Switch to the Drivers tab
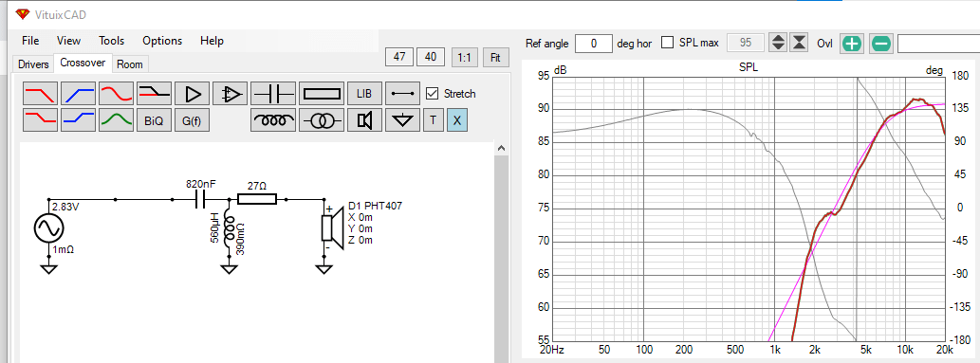 point(33,64)
